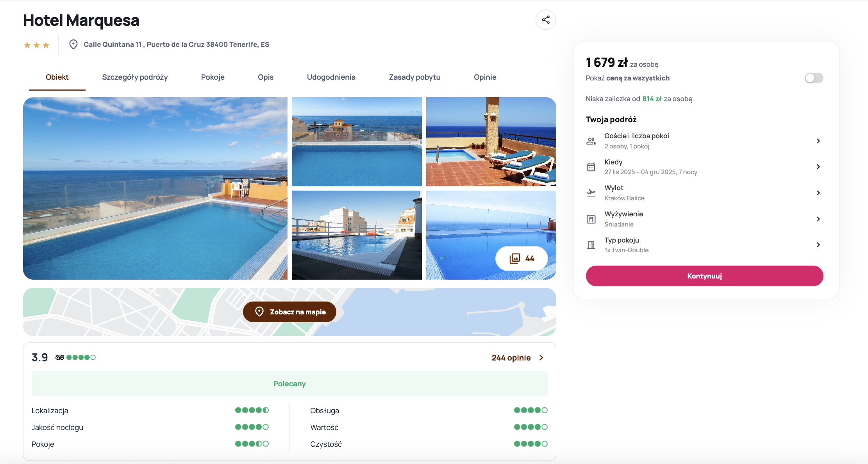Open the pool photo with seaside villa

click(x=357, y=142)
